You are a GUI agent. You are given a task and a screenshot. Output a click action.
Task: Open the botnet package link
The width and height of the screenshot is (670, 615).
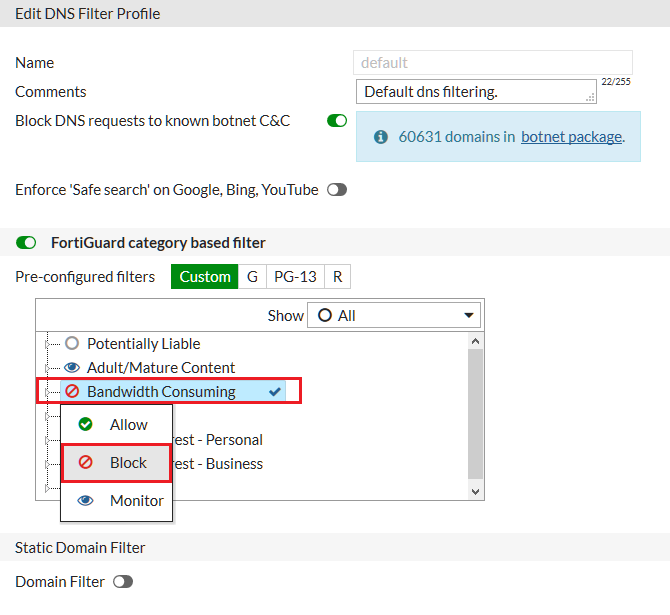(x=571, y=137)
